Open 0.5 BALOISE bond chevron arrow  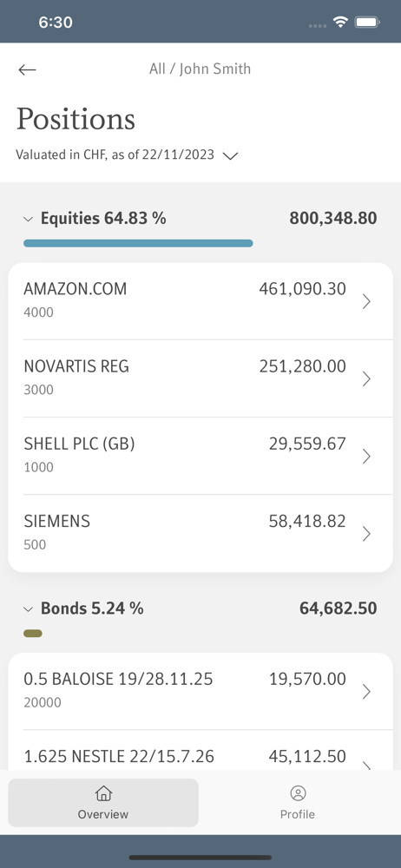pos(366,692)
